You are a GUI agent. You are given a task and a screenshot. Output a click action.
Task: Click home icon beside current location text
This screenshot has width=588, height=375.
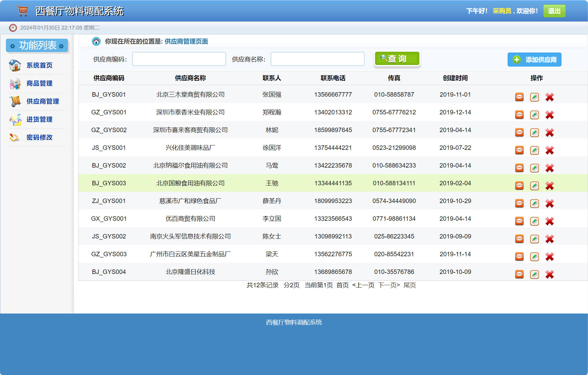(x=96, y=41)
